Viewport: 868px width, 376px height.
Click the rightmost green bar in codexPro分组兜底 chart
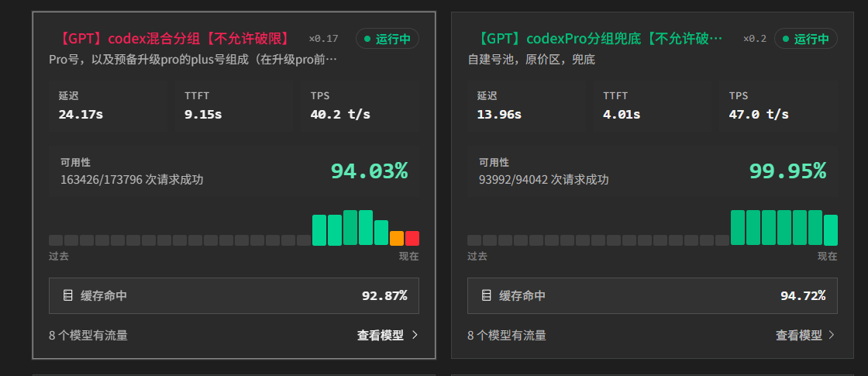pos(830,229)
